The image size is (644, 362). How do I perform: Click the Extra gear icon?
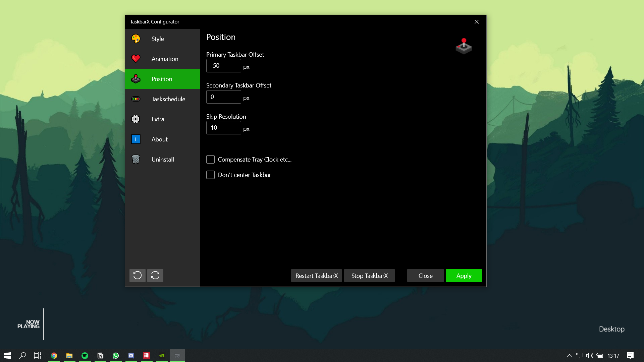pos(136,119)
